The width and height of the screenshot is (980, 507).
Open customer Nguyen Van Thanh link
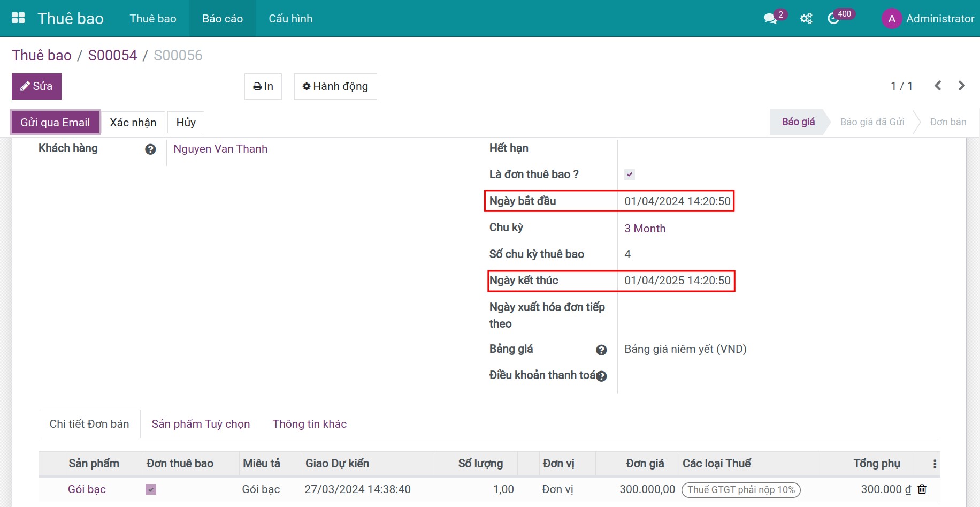(220, 149)
